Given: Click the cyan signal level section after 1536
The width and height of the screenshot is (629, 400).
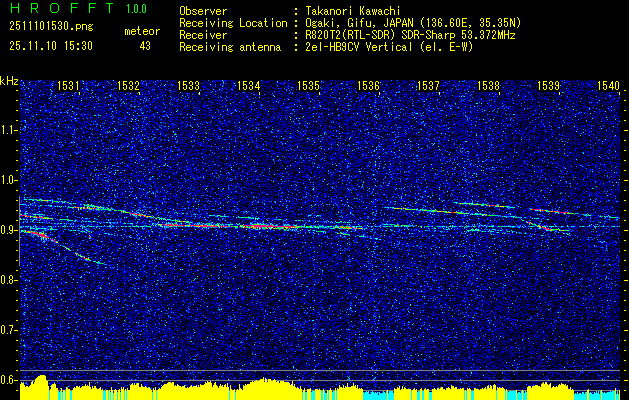Looking at the screenshot, I should (378, 395).
